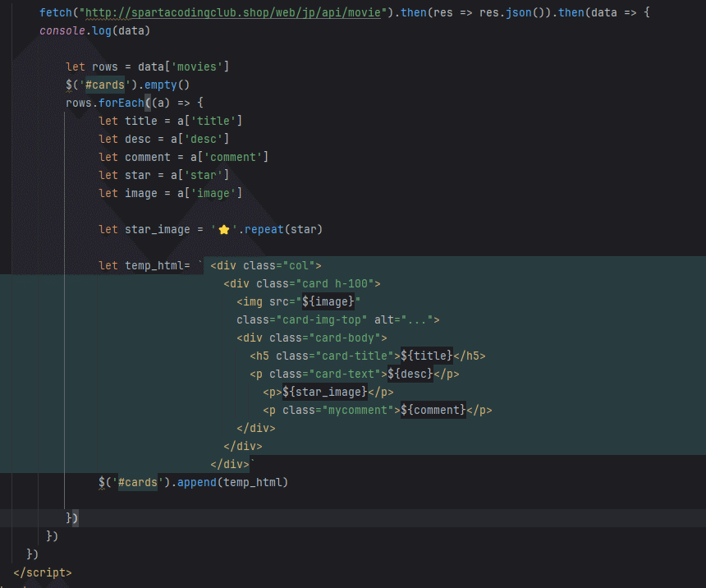Click '#cards' selector in the append line
This screenshot has height=588, width=706.
pos(138,482)
